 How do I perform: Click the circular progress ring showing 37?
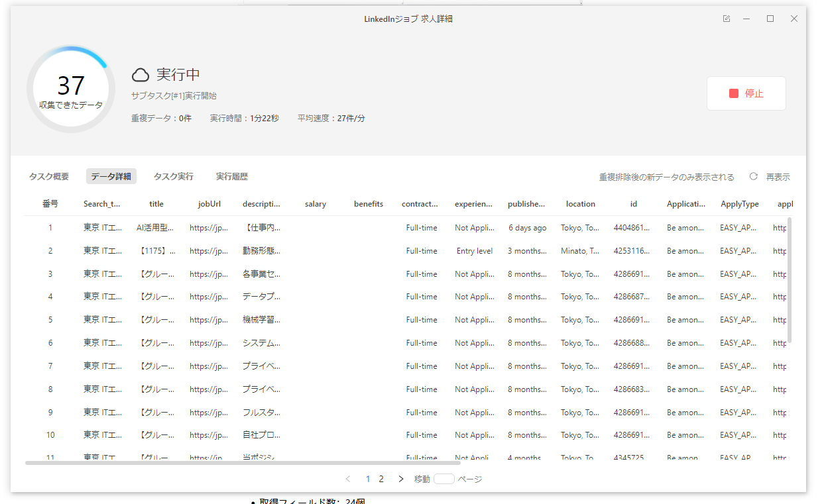(71, 88)
